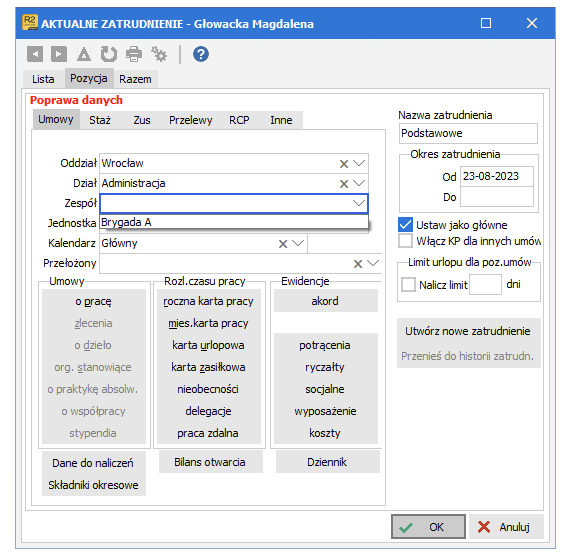Click the triangle toolbar icon
The image size is (574, 558).
(84, 54)
